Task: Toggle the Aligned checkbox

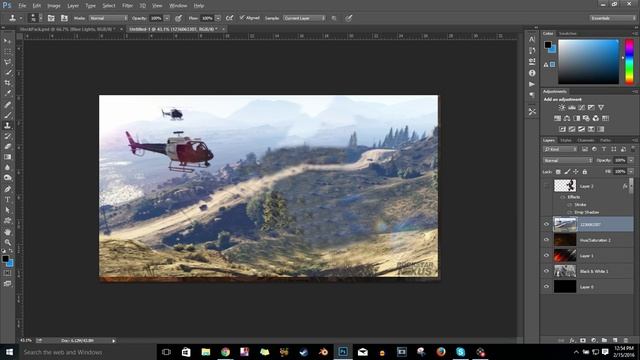Action: (x=242, y=18)
